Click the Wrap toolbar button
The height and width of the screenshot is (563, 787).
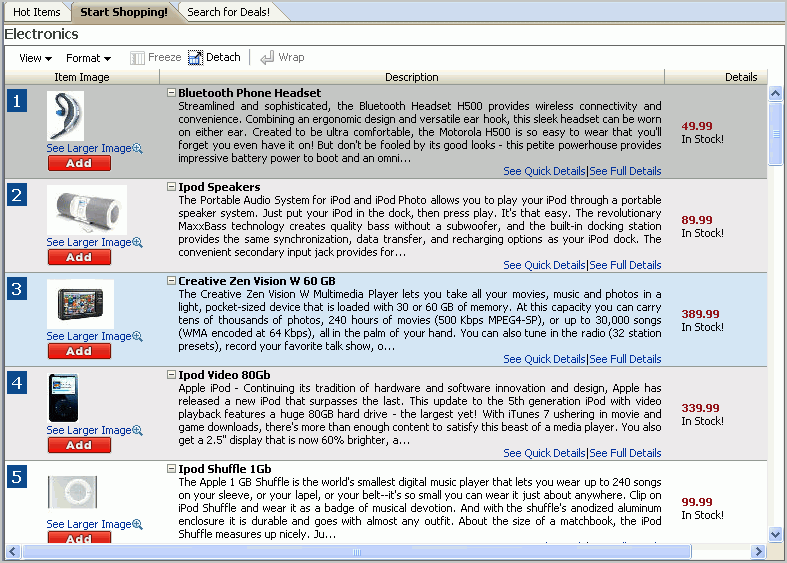(282, 58)
